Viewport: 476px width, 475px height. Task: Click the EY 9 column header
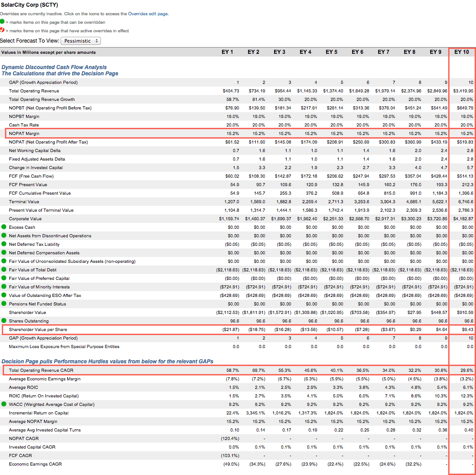(435, 52)
